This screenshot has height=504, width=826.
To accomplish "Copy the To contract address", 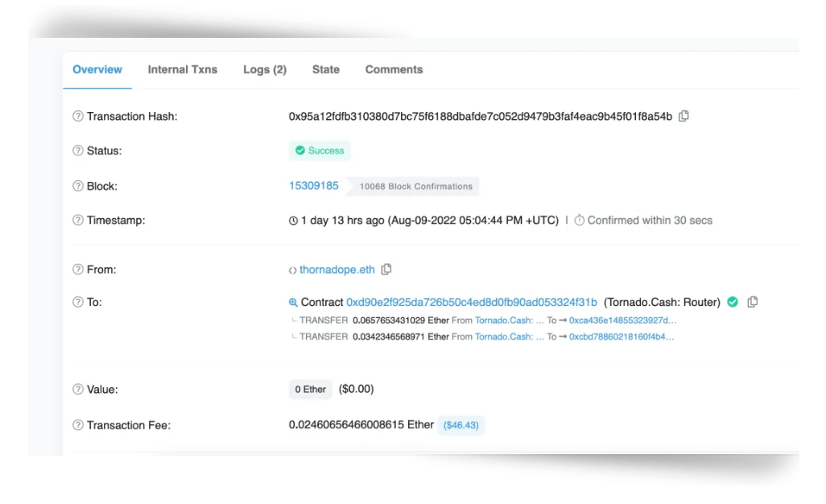I will tap(753, 302).
